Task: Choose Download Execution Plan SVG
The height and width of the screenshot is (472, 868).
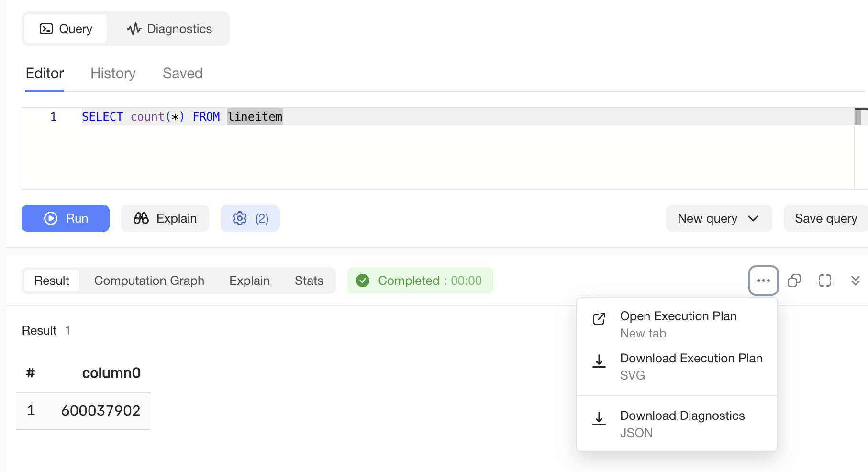Action: pos(677,367)
